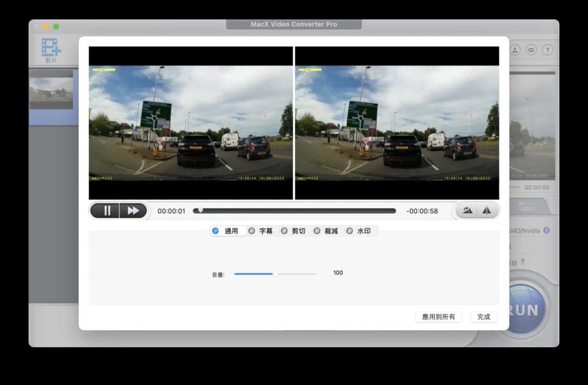Click the 音量 volume slider handle

click(x=275, y=274)
